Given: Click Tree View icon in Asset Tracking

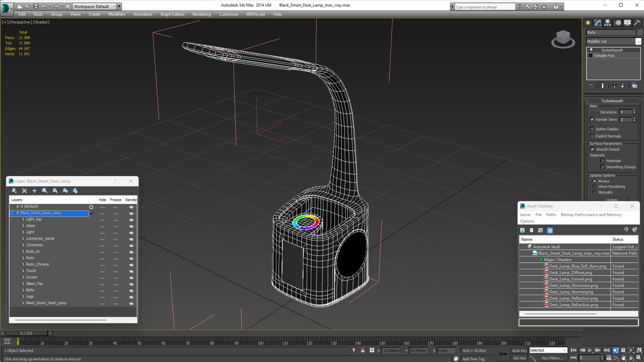Looking at the screenshot, I should pyautogui.click(x=540, y=230).
